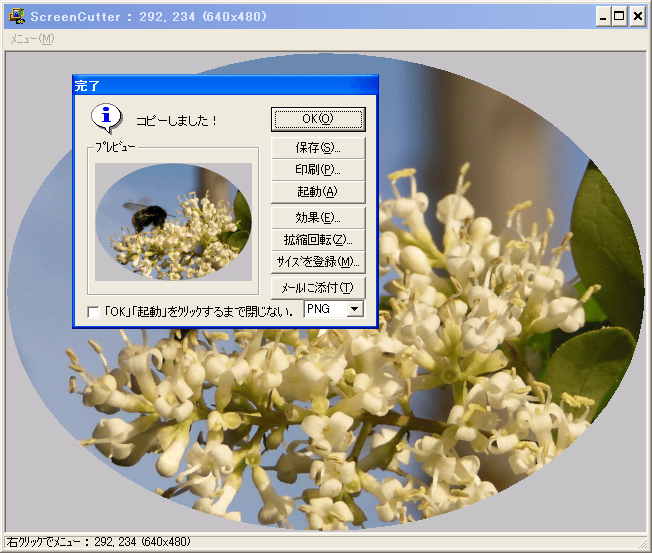This screenshot has height=553, width=652.
Task: Maximize the ScreenCutter window
Action: coord(619,16)
